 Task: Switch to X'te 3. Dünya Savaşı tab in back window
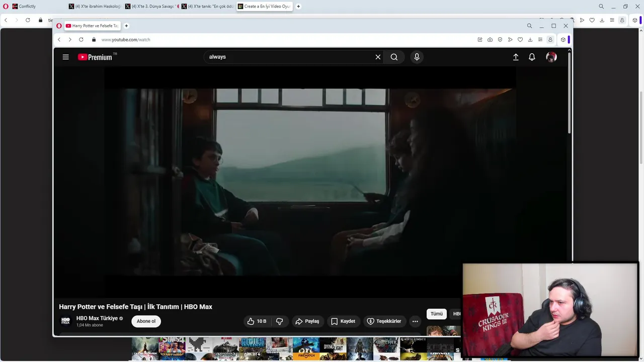click(x=151, y=7)
